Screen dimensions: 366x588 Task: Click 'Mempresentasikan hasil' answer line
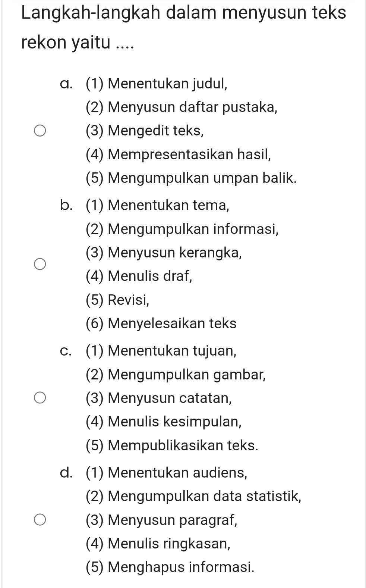point(178,154)
